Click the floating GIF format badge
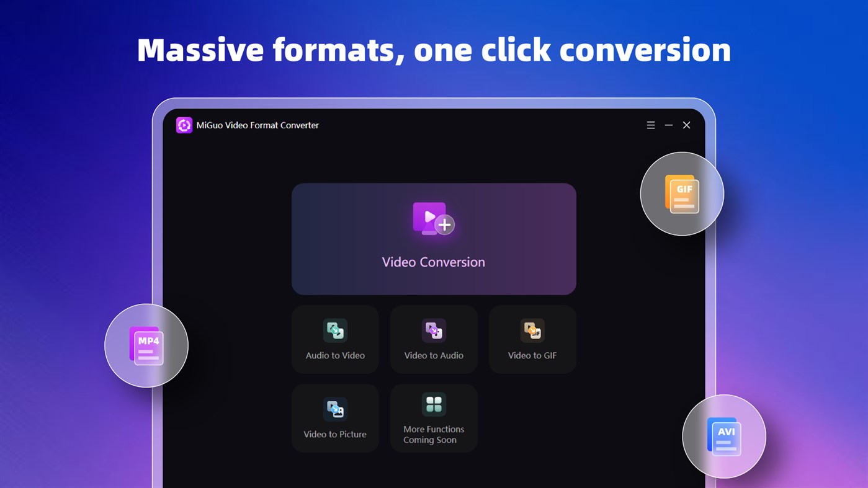This screenshot has width=868, height=488. coord(681,193)
